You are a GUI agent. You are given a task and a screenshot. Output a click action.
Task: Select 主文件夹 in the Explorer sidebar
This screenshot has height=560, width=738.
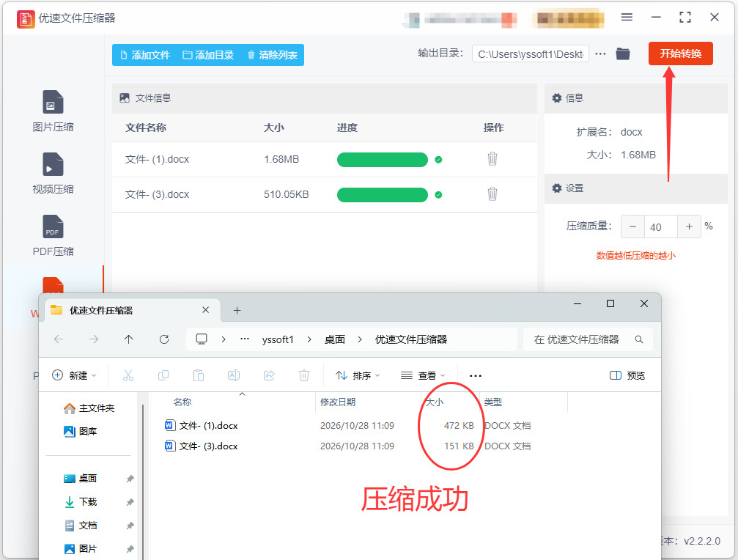pos(89,408)
